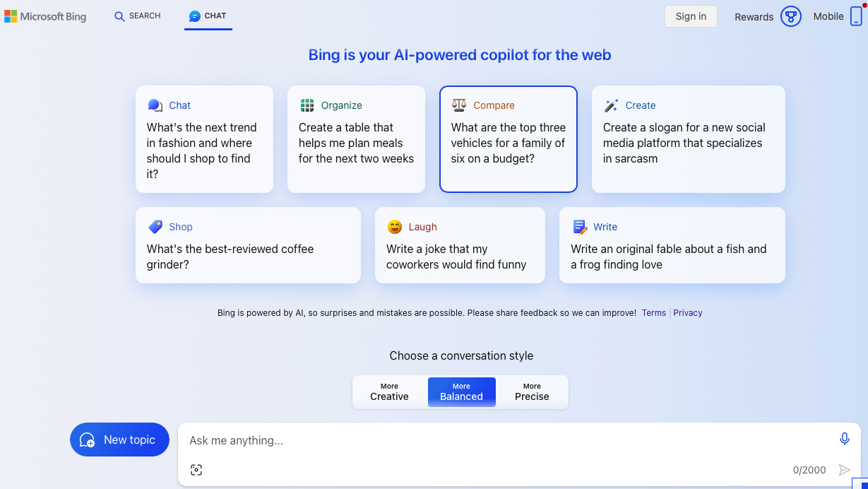Image resolution: width=868 pixels, height=489 pixels.
Task: Click the 'Compare' card label
Action: pos(494,105)
